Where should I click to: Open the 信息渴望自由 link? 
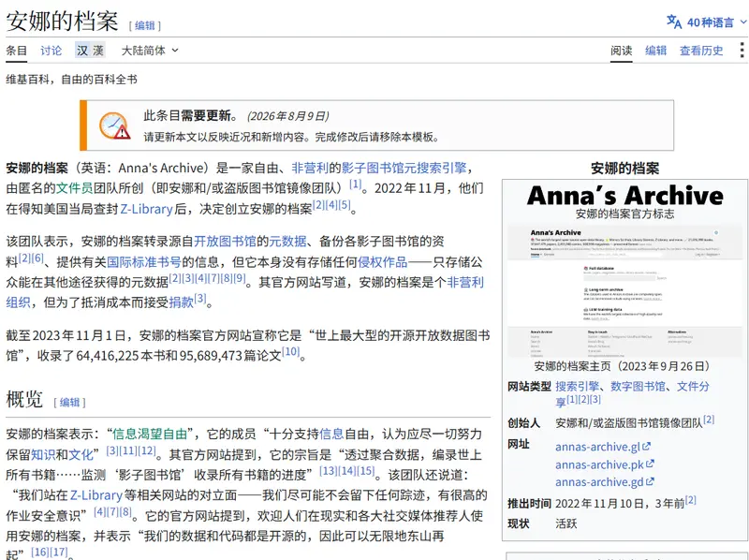coord(150,434)
